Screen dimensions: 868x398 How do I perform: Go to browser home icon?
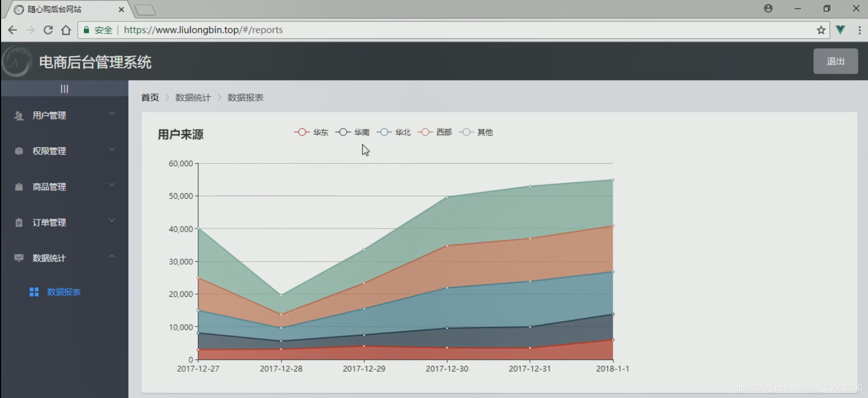[x=66, y=30]
